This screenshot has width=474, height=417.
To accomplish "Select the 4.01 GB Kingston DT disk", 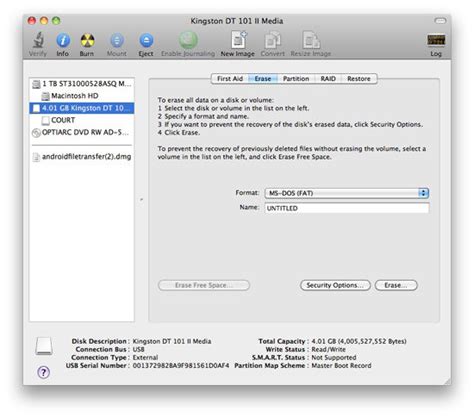I will click(82, 108).
